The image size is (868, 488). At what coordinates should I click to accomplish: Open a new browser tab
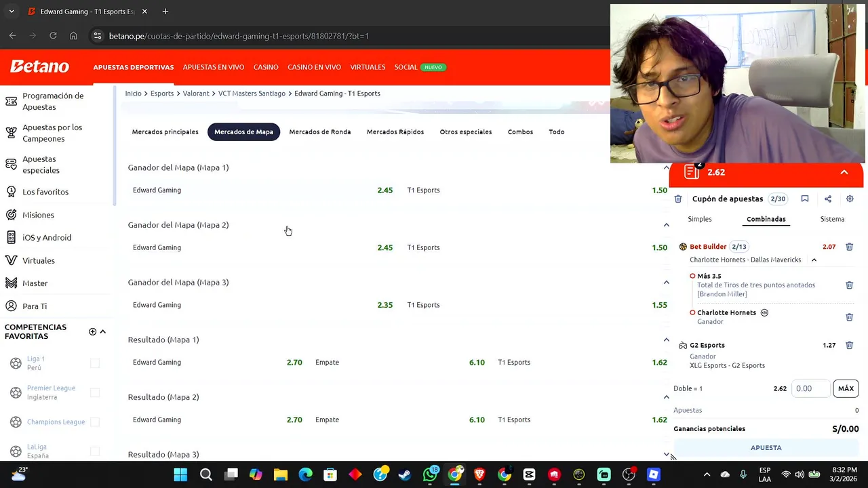point(165,12)
